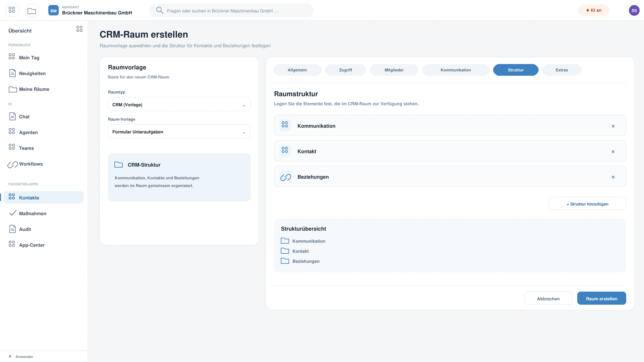Viewport: 644px width, 362px height.
Task: Remove the Kontakt structure element
Action: point(613,152)
